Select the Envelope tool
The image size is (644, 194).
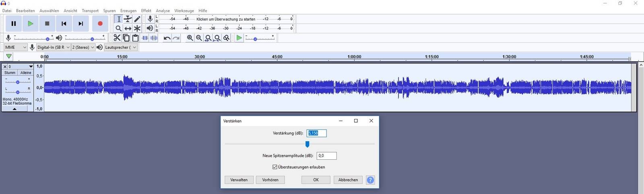pos(128,19)
